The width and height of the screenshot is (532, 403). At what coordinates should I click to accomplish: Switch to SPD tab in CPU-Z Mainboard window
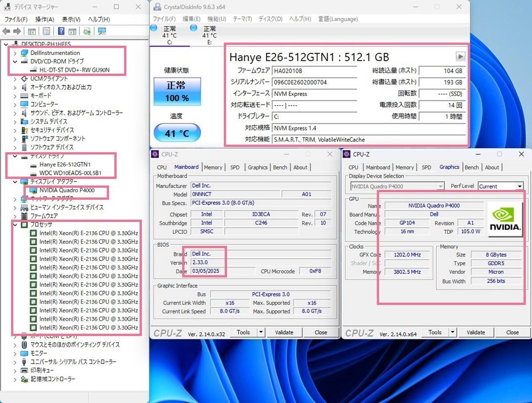point(235,167)
